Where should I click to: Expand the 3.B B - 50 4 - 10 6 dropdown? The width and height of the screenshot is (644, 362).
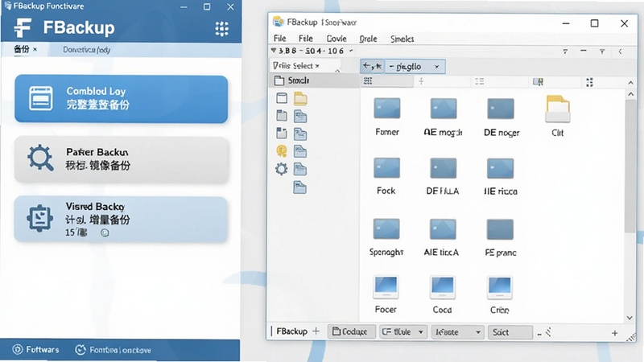pos(351,51)
